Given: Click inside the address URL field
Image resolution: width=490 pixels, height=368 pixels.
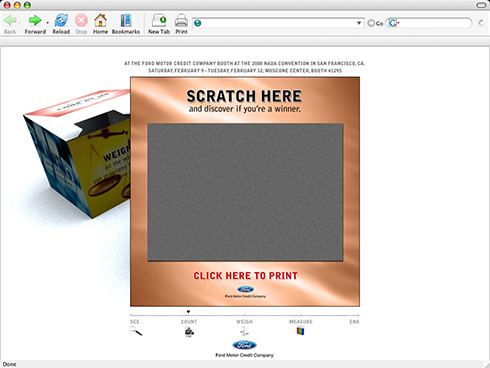Looking at the screenshot, I should coord(278,23).
